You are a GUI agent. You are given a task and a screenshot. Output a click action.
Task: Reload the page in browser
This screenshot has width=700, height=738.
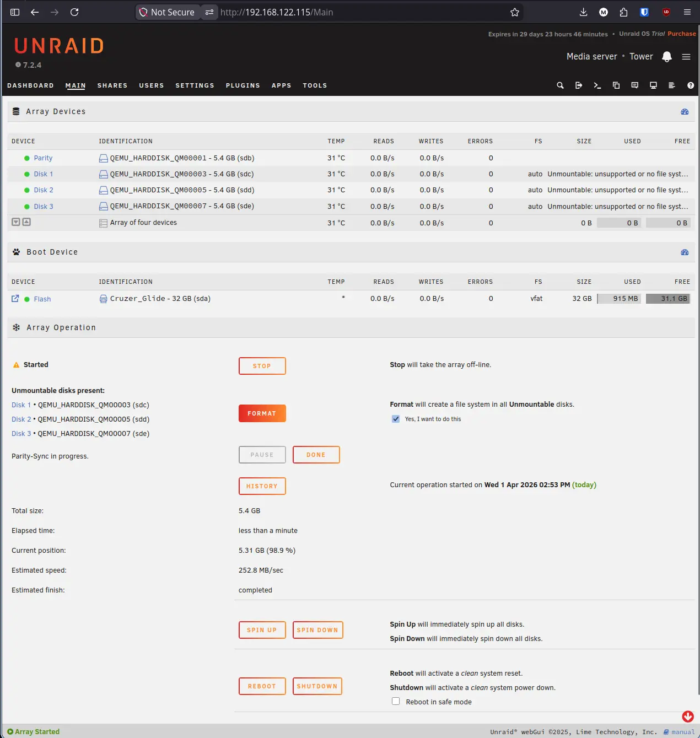(x=74, y=12)
